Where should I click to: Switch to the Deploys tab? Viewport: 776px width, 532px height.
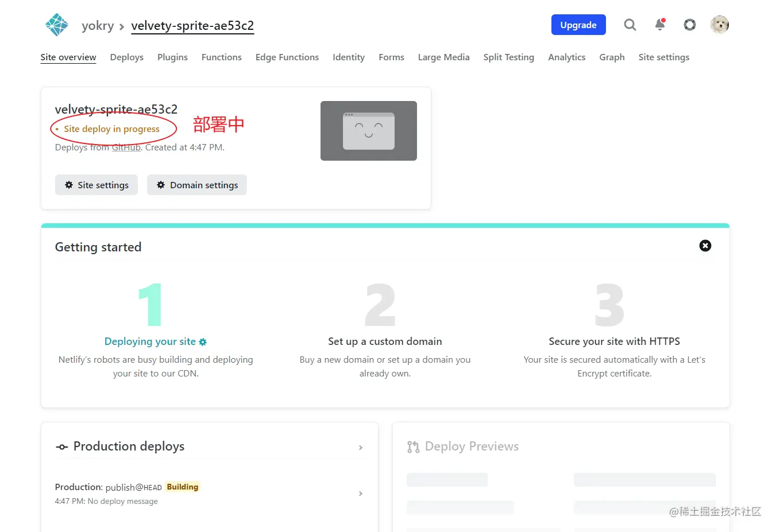click(x=127, y=57)
